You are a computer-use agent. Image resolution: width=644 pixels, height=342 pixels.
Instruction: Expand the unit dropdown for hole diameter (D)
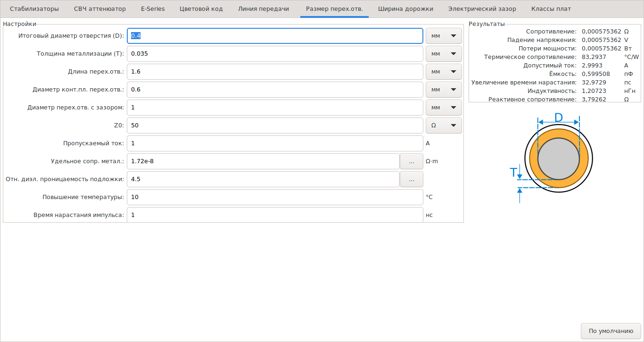pos(443,36)
